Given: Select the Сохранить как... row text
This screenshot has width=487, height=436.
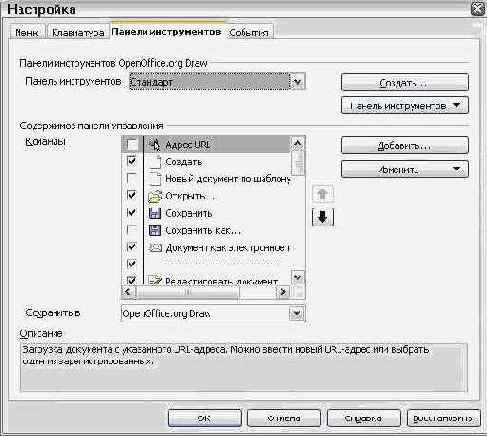Looking at the screenshot, I should tap(203, 231).
